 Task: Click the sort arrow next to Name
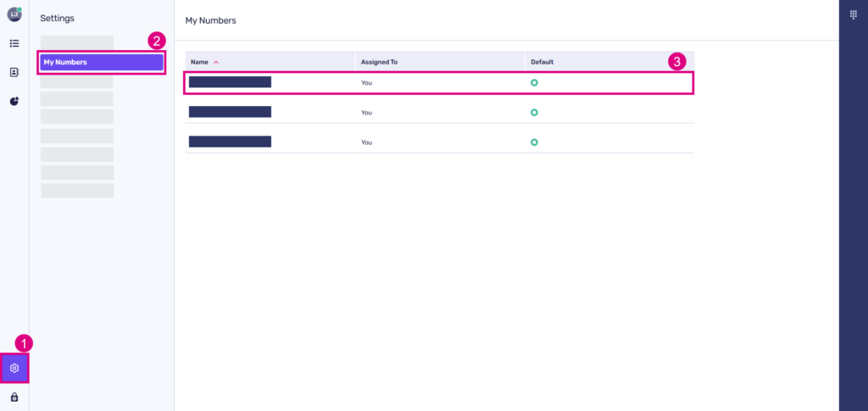216,62
